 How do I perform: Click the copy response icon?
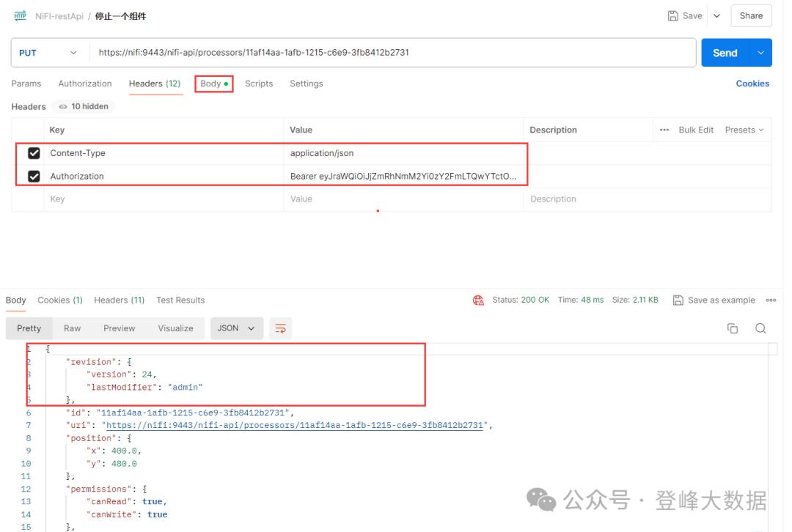tap(733, 328)
